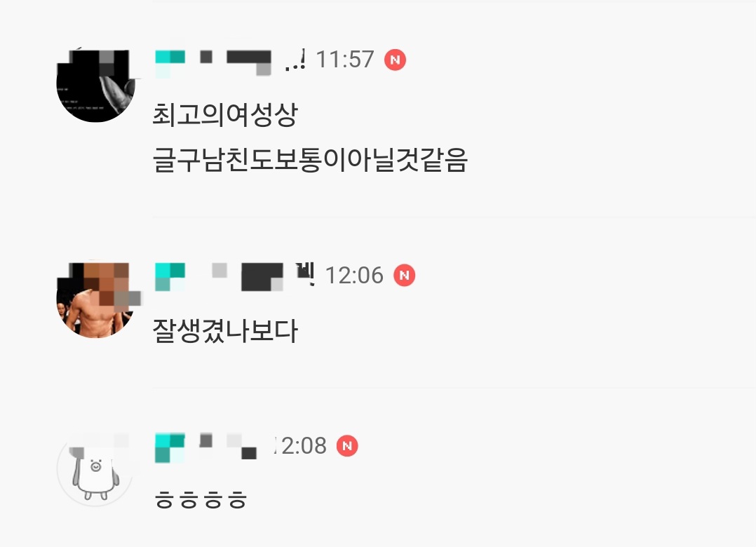Click the 11:57 timestamp
This screenshot has height=547, width=756.
click(345, 60)
